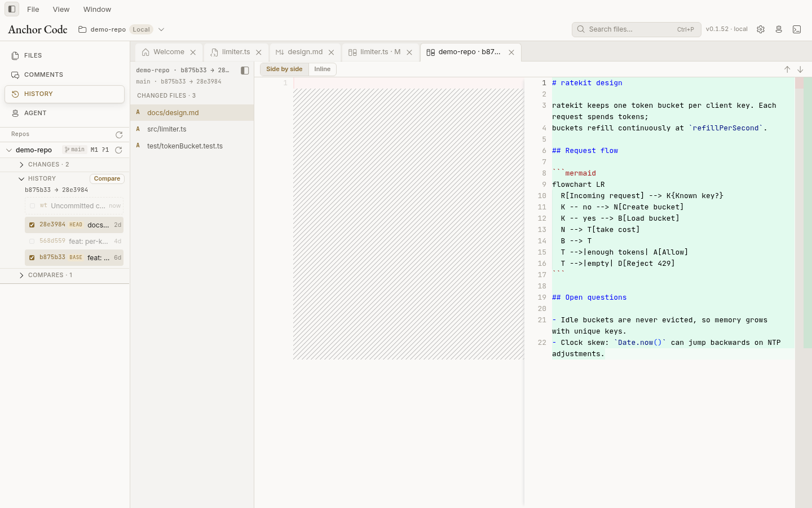Click the diff overview minimap strip
This screenshot has height=508, width=812.
pyautogui.click(x=804, y=292)
